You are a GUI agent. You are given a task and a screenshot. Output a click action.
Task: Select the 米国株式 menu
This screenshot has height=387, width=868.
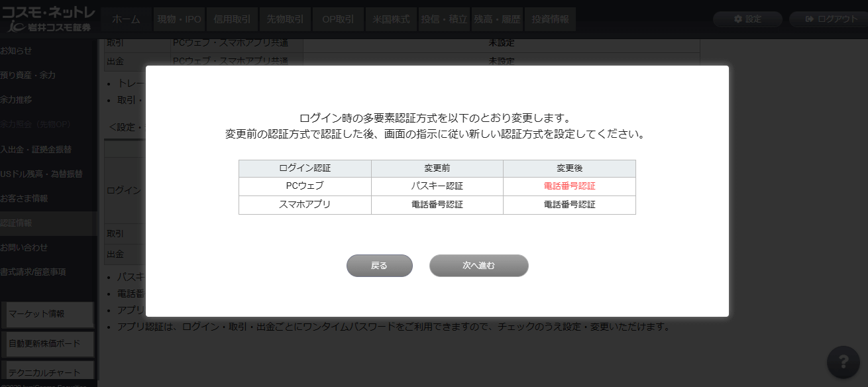point(391,19)
